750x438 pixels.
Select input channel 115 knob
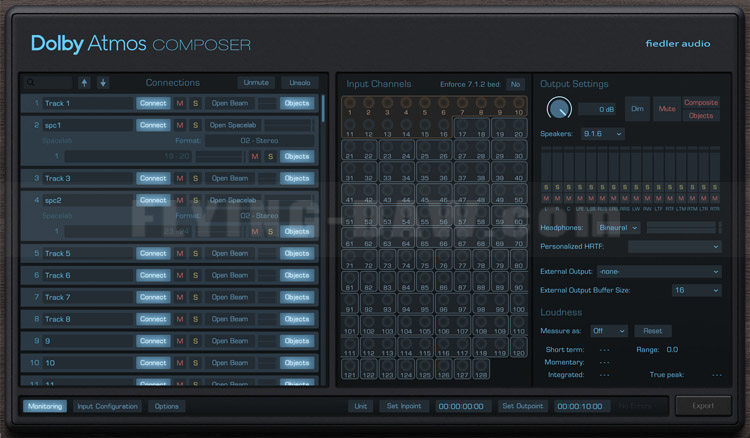pyautogui.click(x=425, y=344)
